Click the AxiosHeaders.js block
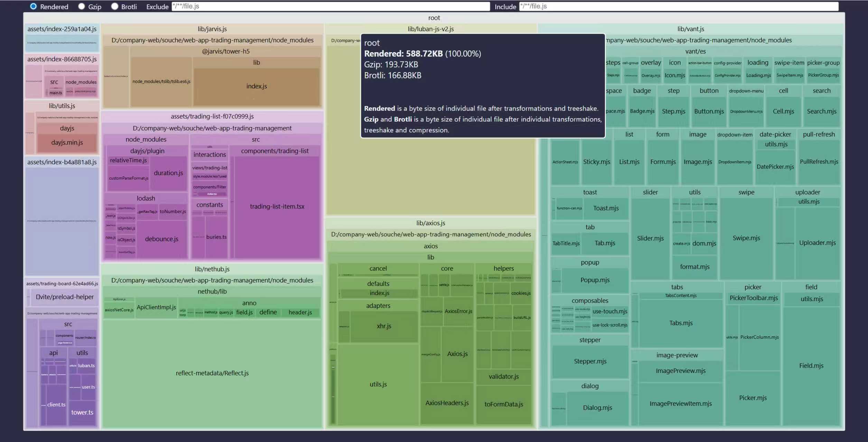The height and width of the screenshot is (442, 868). click(x=447, y=403)
